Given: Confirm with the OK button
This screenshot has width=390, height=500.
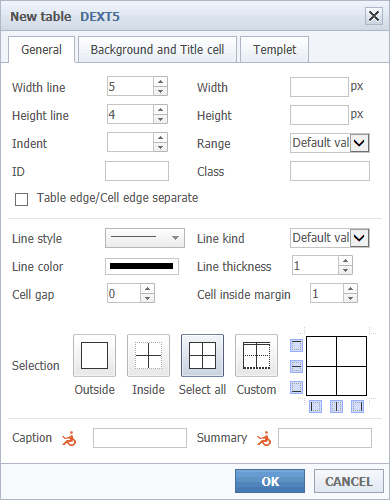Looking at the screenshot, I should 270,481.
